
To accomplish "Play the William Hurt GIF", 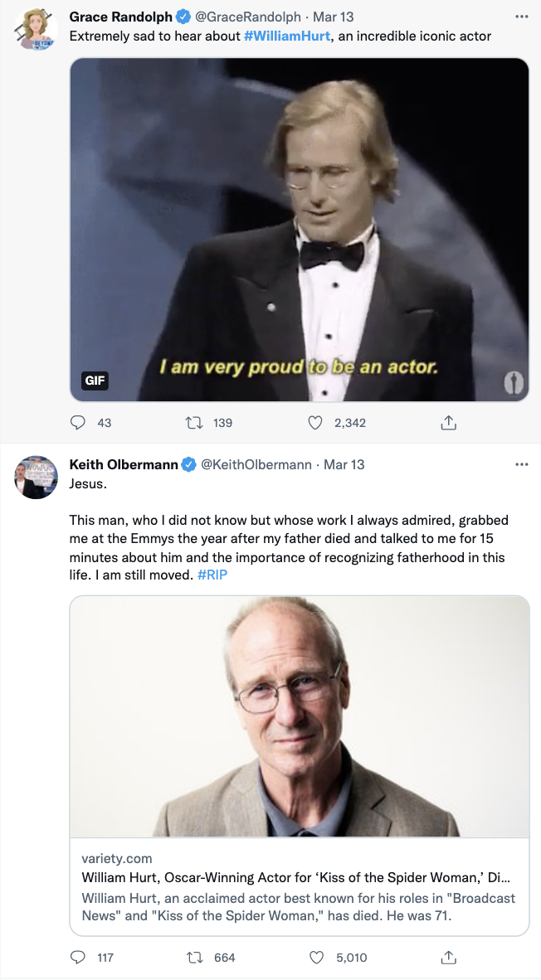I will [299, 230].
